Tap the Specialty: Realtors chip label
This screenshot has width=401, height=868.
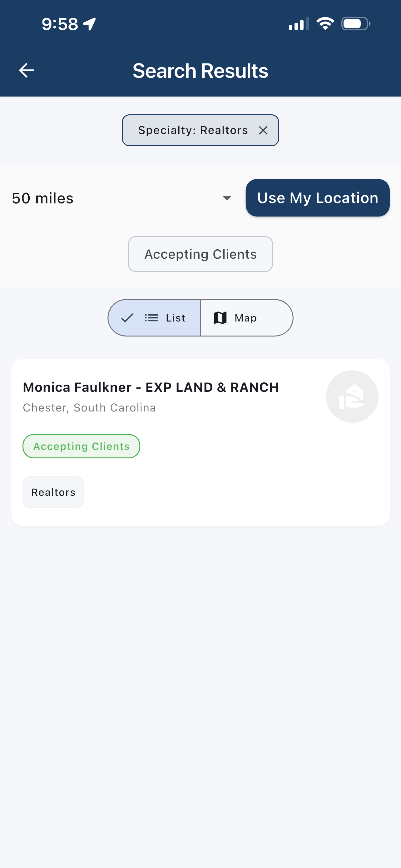(x=193, y=130)
